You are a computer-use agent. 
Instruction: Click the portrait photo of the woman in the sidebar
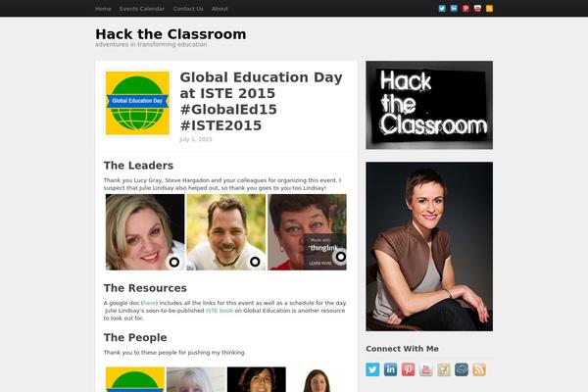pyautogui.click(x=429, y=246)
